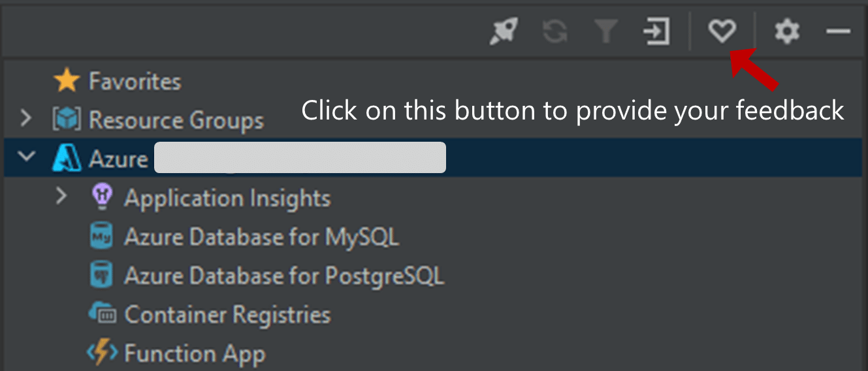Click the filter funnel icon
Screen dimensions: 868x371
coord(606,31)
